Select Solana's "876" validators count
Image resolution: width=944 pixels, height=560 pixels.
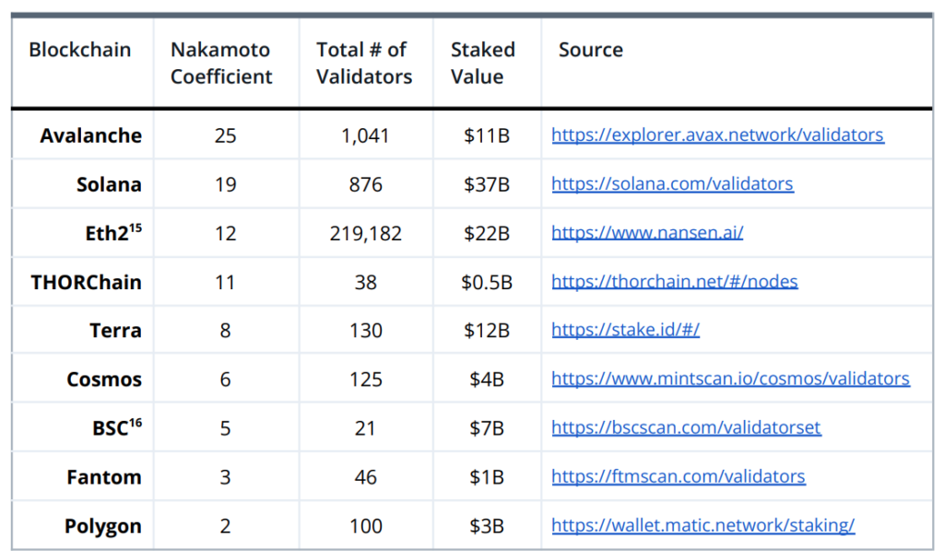(365, 184)
